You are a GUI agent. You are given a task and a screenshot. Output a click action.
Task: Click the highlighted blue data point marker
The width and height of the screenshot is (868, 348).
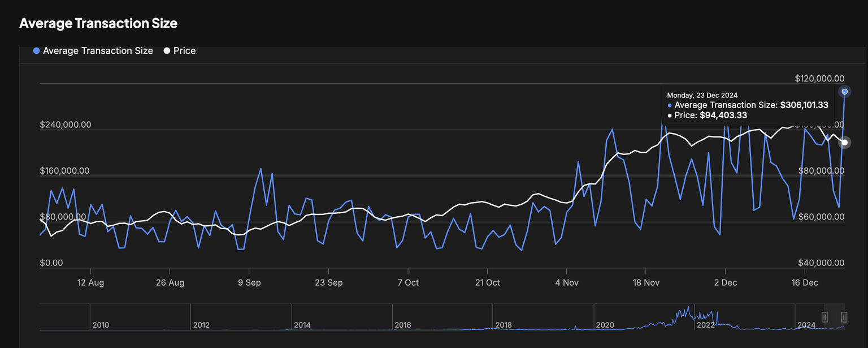coord(844,92)
